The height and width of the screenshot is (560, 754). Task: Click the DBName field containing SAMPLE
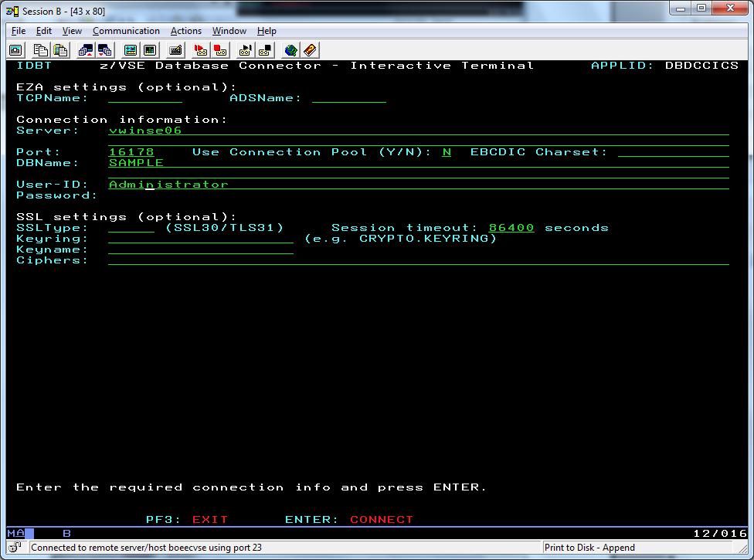click(136, 163)
